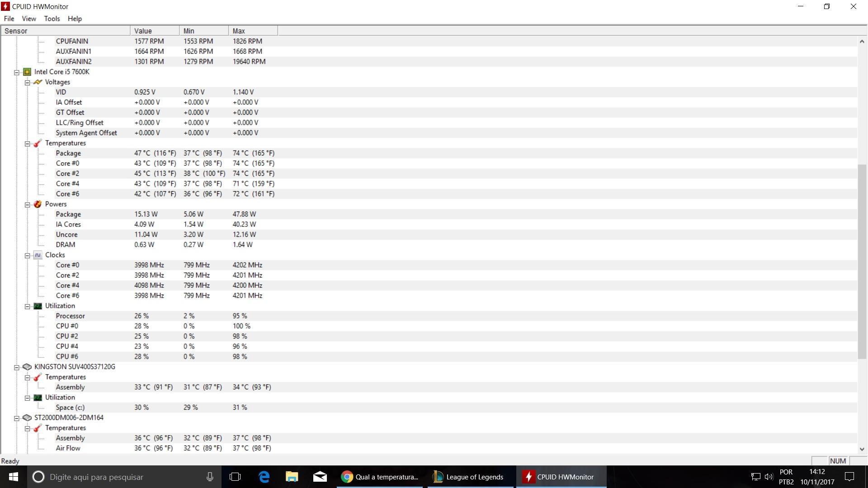Click the ST2000DM006 Temperatures thermometer icon
The height and width of the screenshot is (488, 868).
(38, 428)
